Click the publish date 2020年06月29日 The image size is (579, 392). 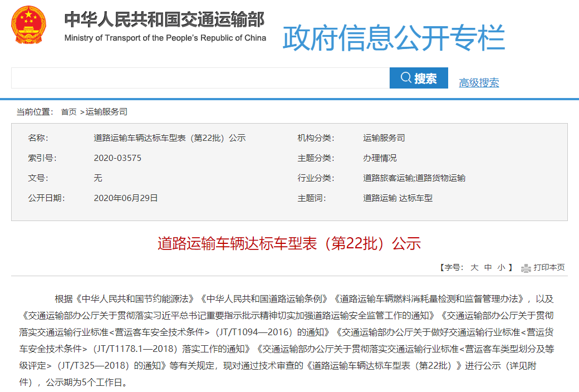[126, 198]
